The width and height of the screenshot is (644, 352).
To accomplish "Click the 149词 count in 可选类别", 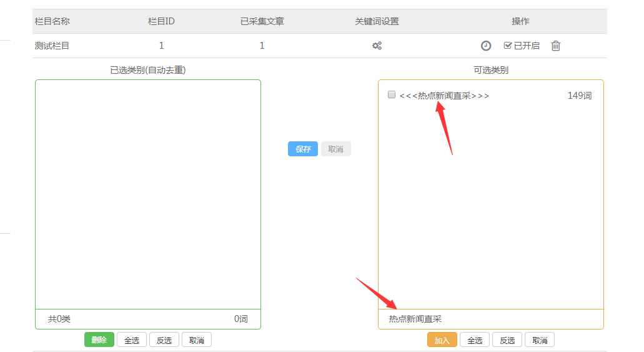I will 579,96.
